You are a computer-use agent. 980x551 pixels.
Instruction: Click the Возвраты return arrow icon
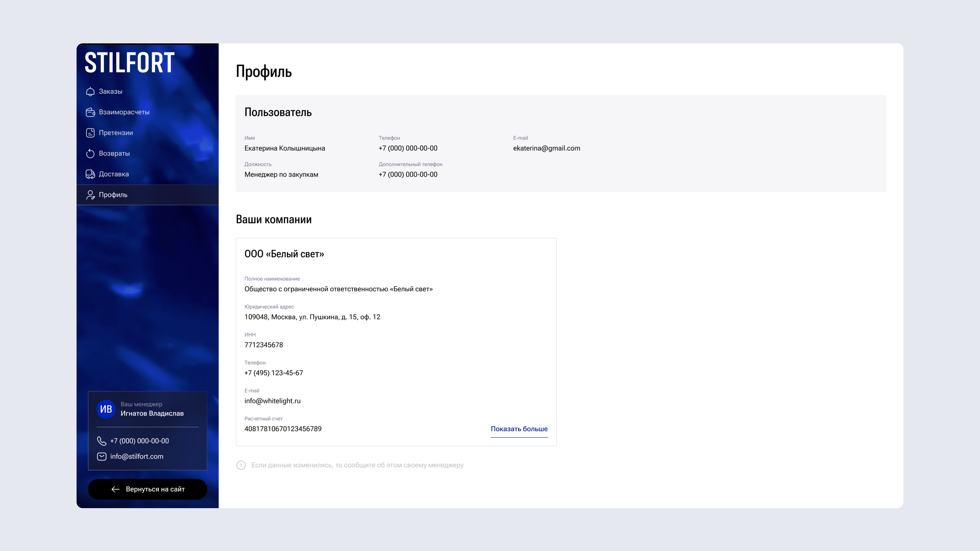click(90, 154)
